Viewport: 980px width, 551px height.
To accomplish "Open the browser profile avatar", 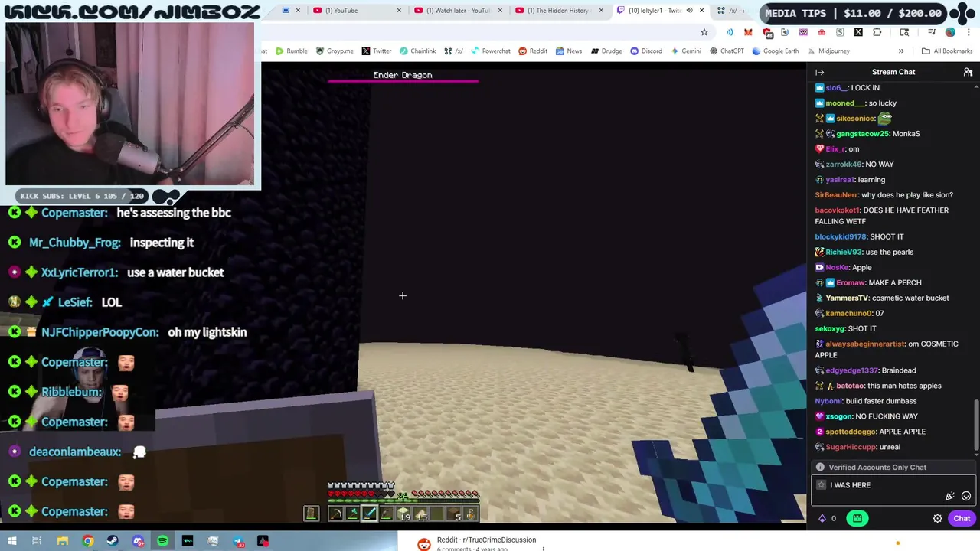I will click(x=950, y=32).
